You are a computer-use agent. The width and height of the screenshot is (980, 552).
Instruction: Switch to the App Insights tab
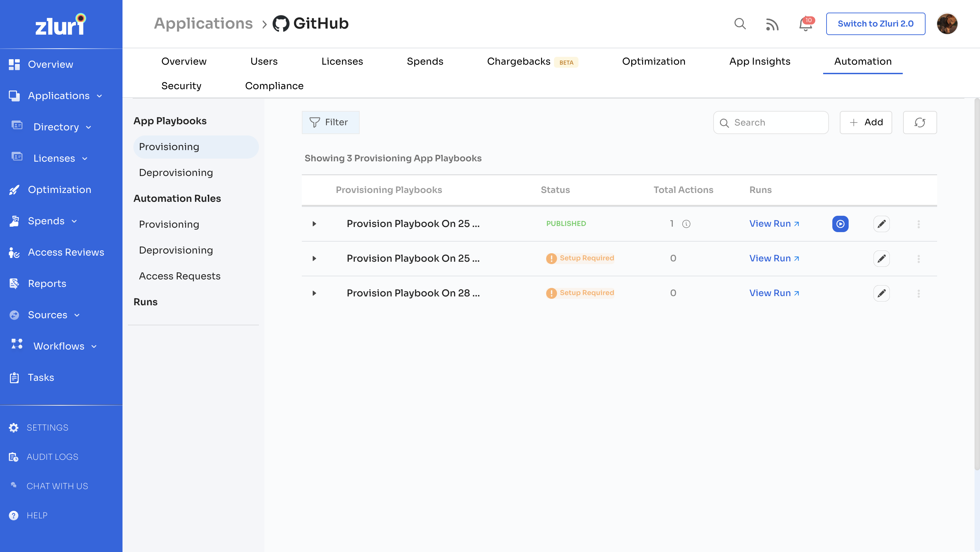(x=760, y=61)
